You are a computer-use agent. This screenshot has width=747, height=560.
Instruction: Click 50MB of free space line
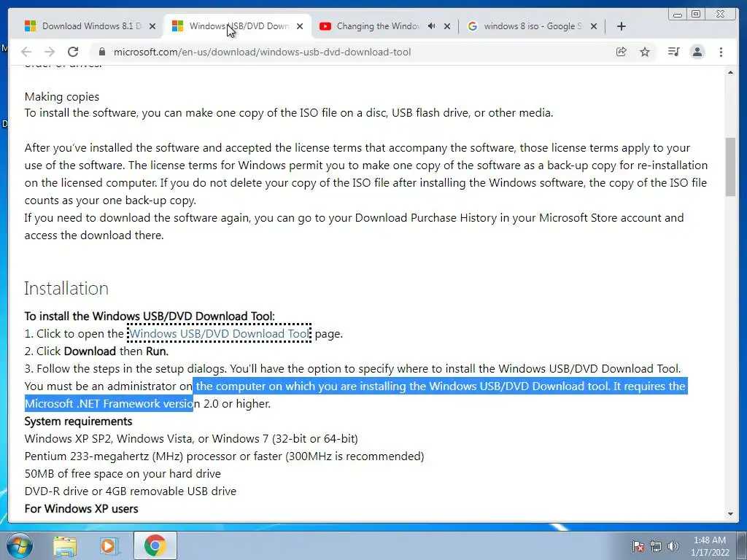[123, 474]
